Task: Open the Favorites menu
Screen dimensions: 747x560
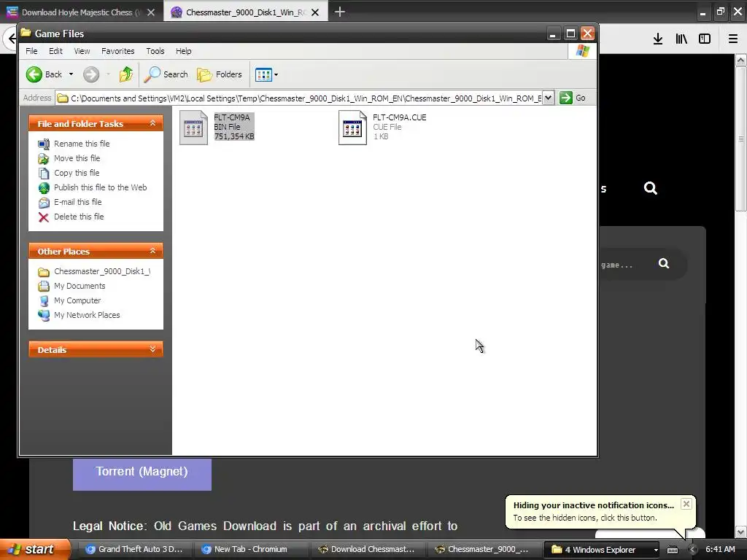Action: point(117,51)
